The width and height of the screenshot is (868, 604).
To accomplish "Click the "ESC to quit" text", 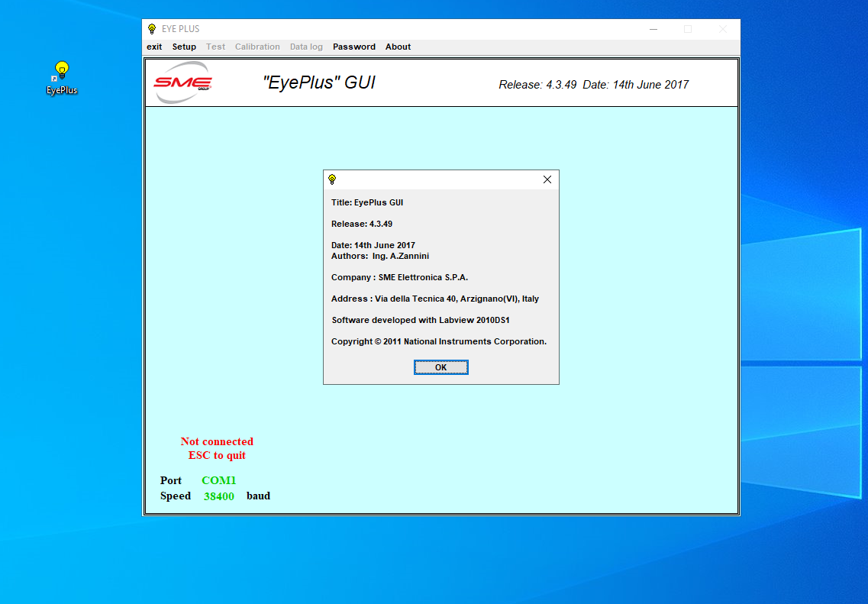I will tap(217, 455).
